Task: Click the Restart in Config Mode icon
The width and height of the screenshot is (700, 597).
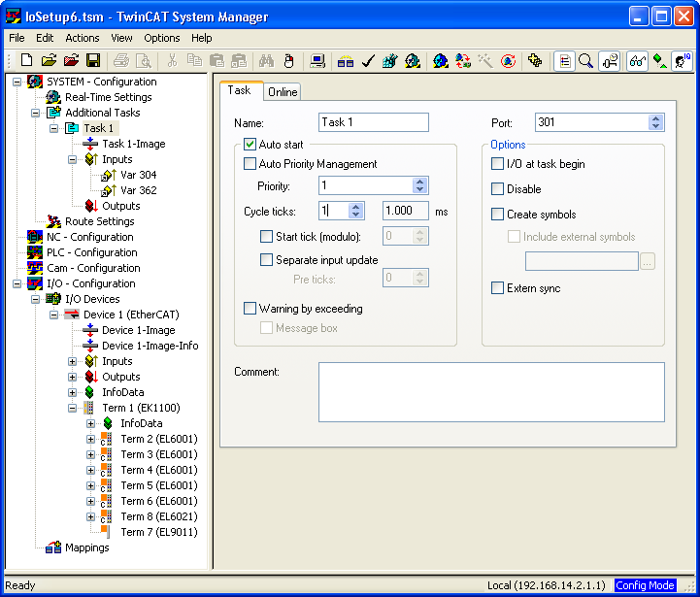Action: click(441, 60)
